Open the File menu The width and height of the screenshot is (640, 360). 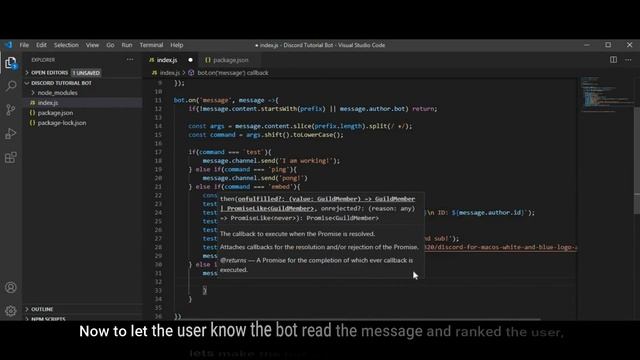click(x=24, y=45)
